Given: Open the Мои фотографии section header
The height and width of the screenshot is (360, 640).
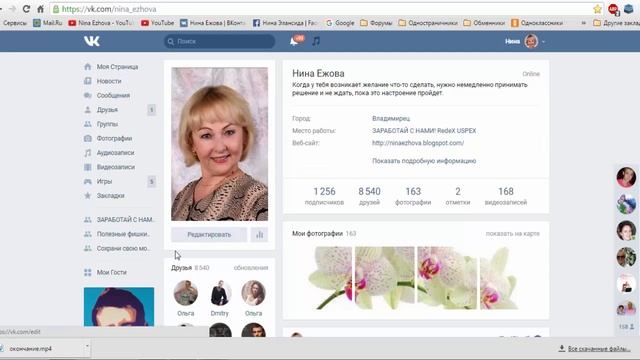Looking at the screenshot, I should point(318,233).
